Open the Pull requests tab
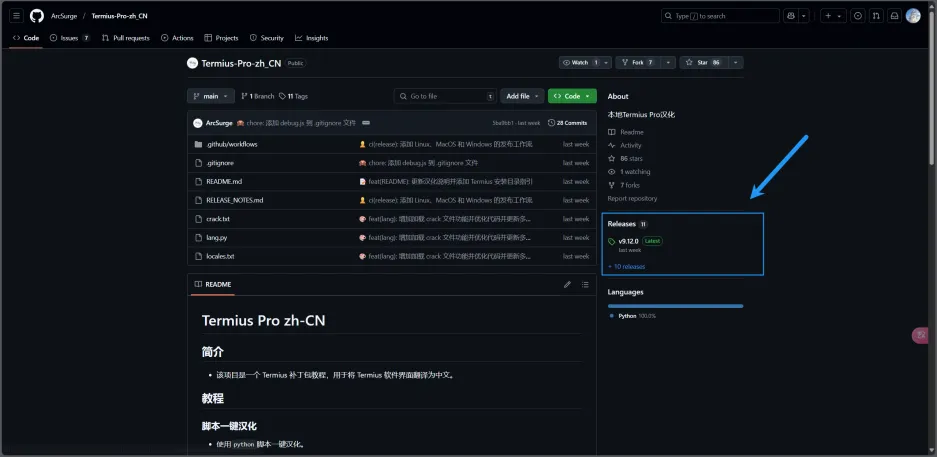The image size is (937, 457). pos(125,38)
